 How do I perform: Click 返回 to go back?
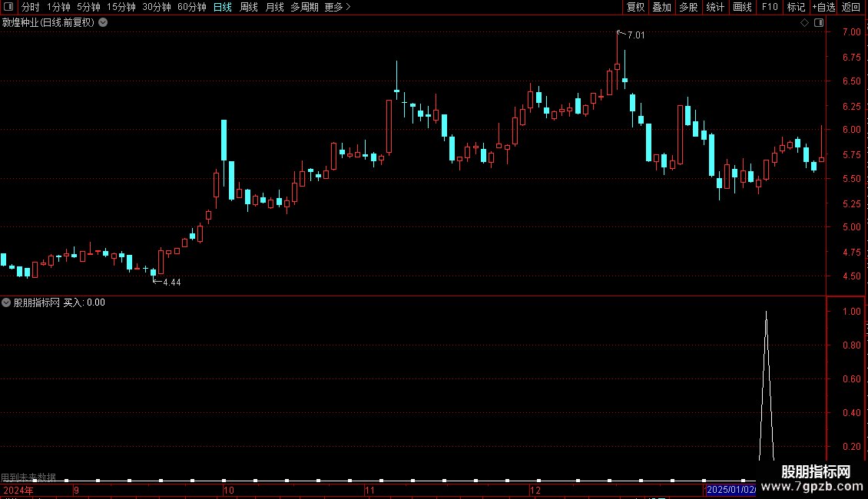coord(851,7)
